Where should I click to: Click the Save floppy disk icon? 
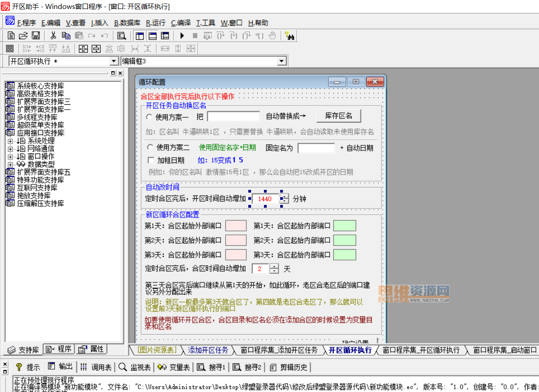tap(36, 36)
